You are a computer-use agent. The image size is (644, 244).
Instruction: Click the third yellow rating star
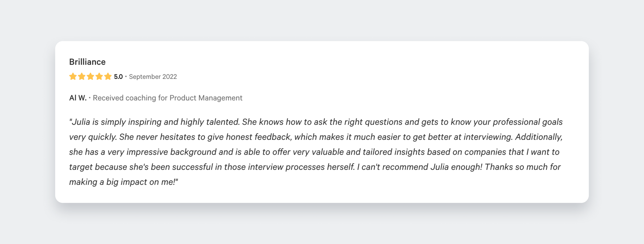(90, 76)
